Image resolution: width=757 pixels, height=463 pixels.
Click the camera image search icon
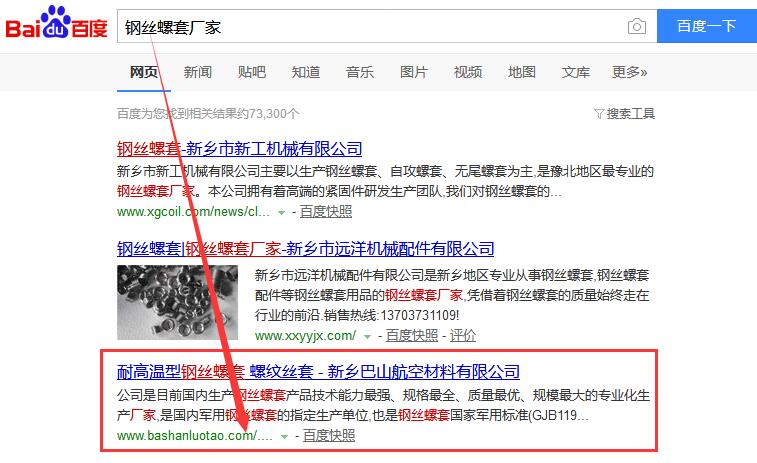click(636, 27)
